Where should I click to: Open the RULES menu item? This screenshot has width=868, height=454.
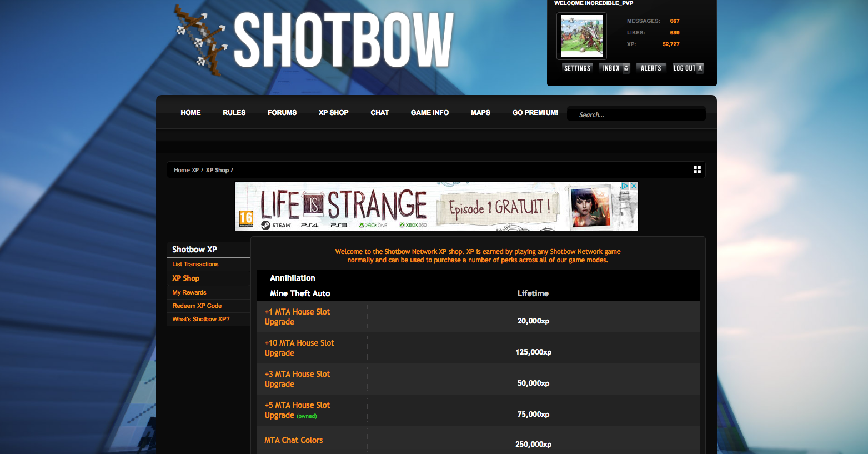(234, 113)
